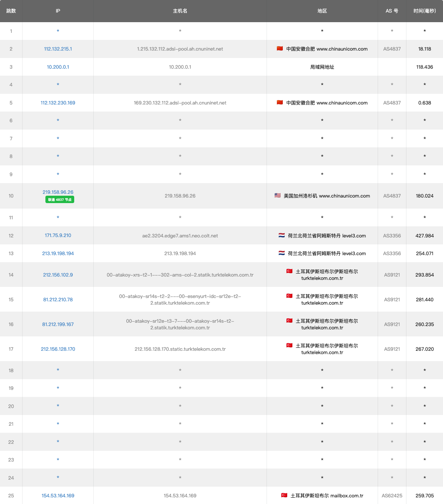Click the Turkey flag in hop 14 row
The width and height of the screenshot is (443, 504).
pos(289,271)
